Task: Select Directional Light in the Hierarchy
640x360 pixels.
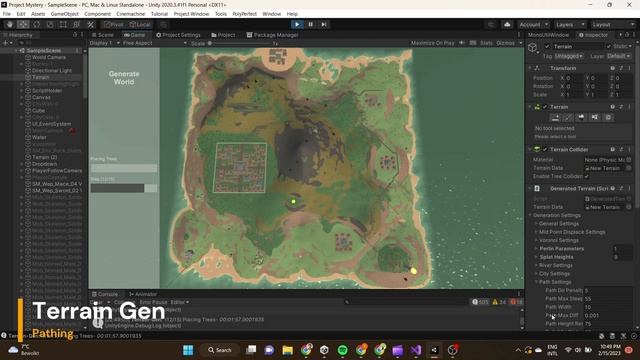Action: coord(51,71)
